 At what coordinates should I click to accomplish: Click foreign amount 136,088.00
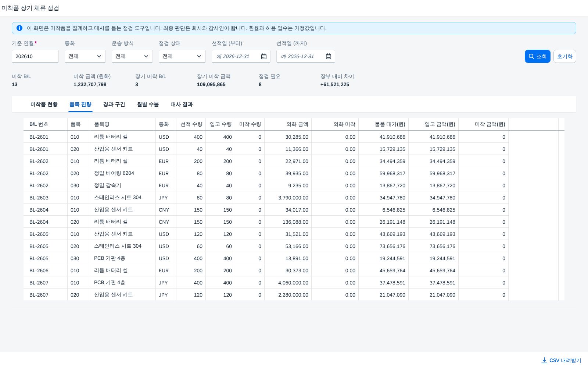pyautogui.click(x=295, y=222)
